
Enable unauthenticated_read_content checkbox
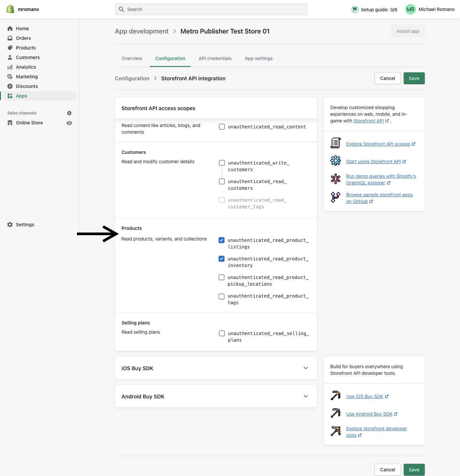pyautogui.click(x=222, y=127)
